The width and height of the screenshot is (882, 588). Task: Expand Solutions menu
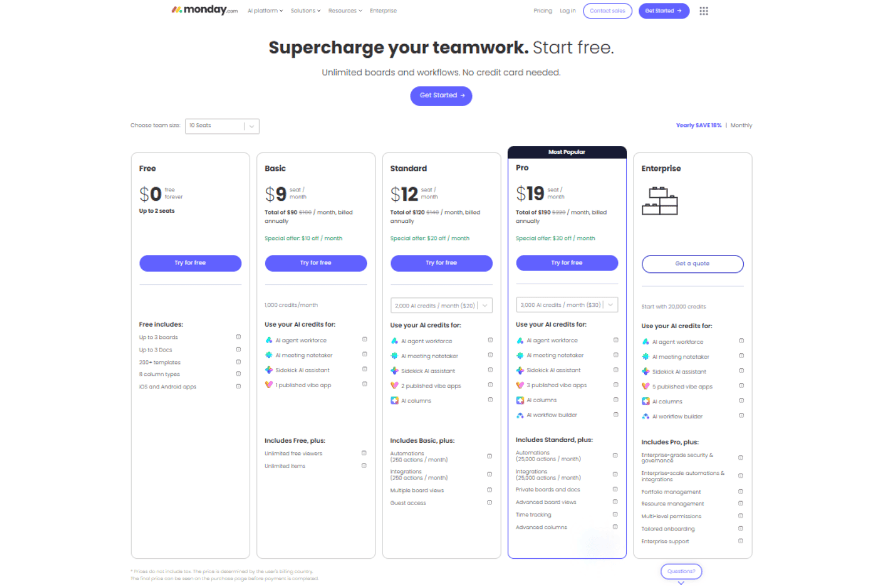[306, 11]
